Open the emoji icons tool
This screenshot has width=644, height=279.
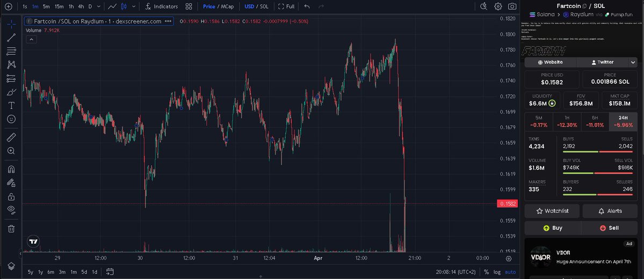(11, 119)
